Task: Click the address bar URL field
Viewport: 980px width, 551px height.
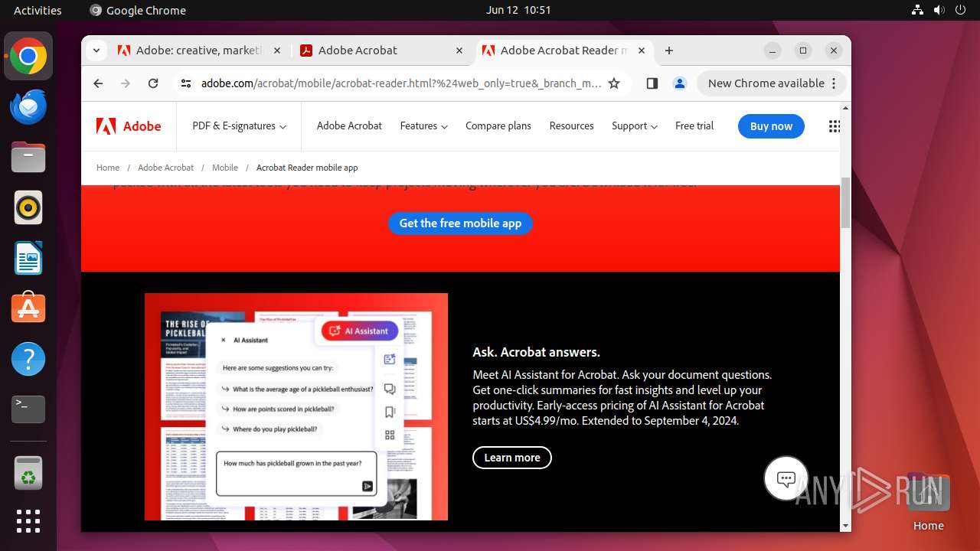Action: (x=401, y=83)
